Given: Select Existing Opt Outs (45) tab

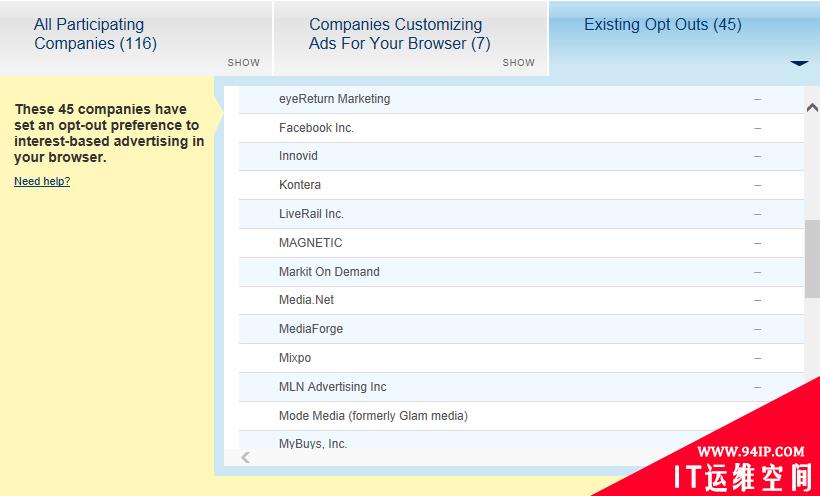Looking at the screenshot, I should pyautogui.click(x=685, y=39).
